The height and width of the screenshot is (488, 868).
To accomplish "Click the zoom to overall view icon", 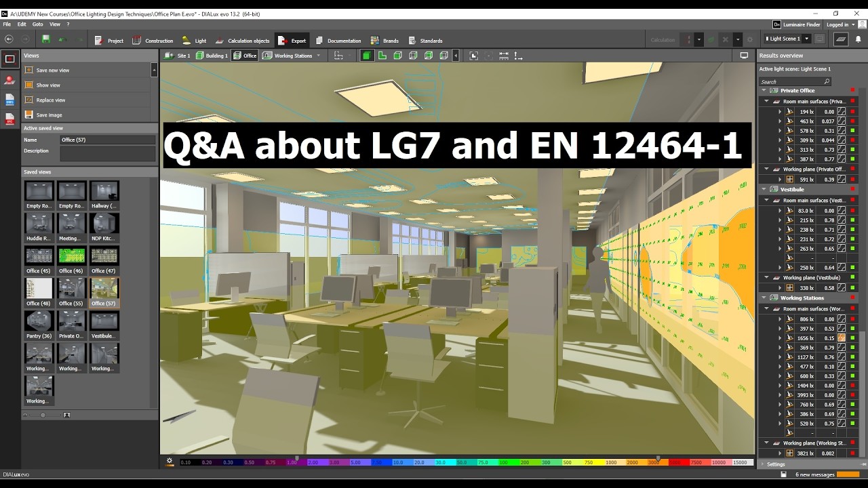I will click(473, 56).
